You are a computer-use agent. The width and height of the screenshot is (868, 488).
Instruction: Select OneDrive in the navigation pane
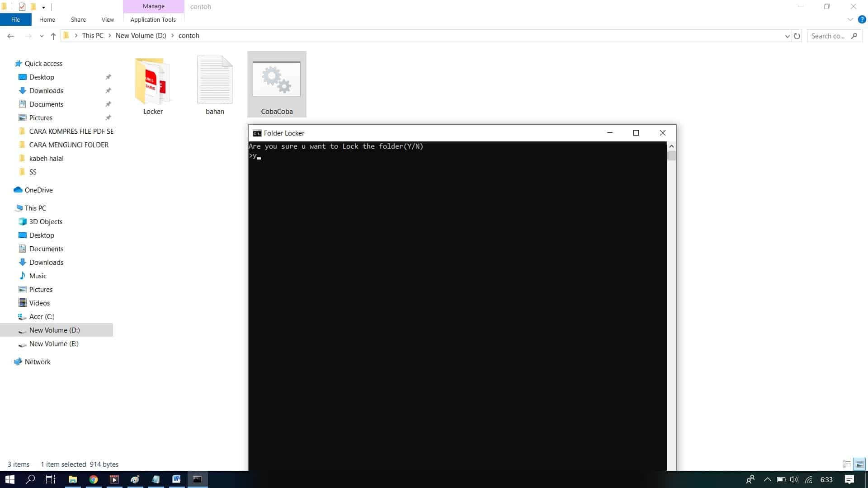pos(38,190)
